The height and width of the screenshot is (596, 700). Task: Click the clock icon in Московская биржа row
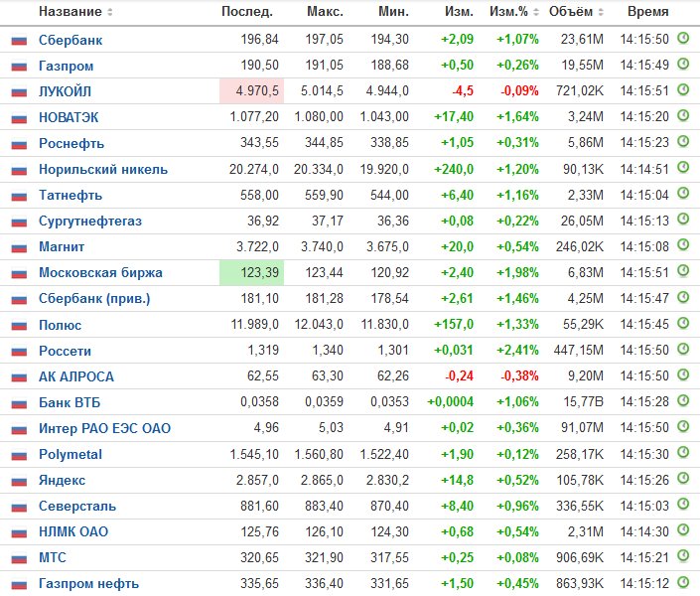683,271
